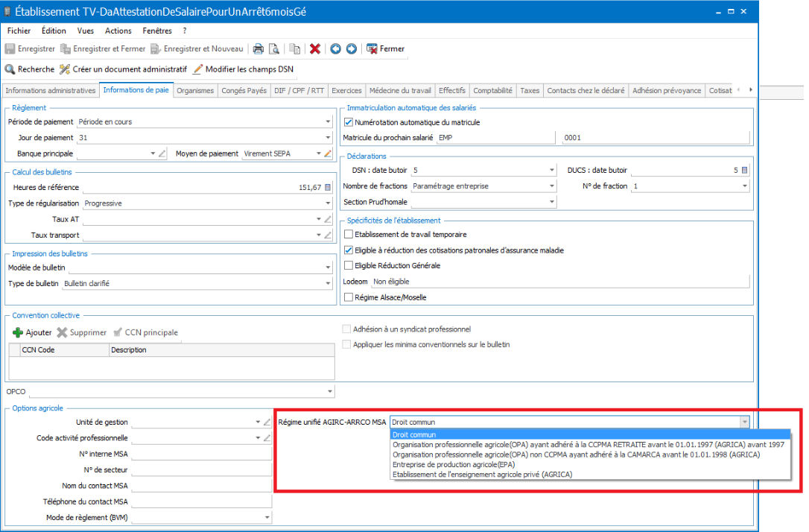Click Téléphone du contact MSA field
This screenshot has width=809, height=532.
click(201, 501)
